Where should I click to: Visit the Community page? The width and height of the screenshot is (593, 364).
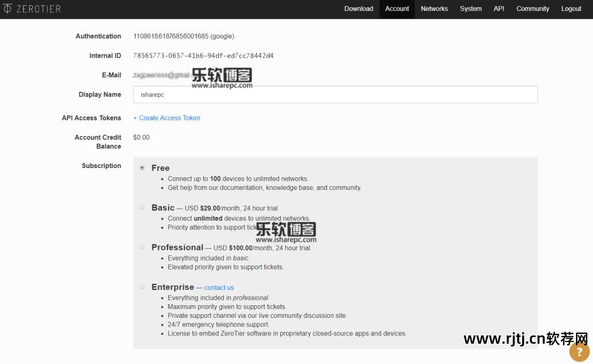533,9
